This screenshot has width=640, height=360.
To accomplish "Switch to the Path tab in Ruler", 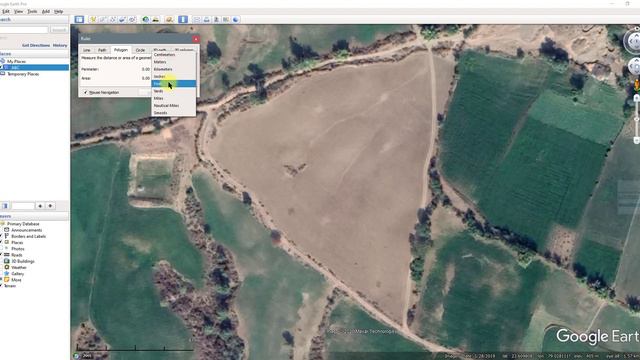I will click(x=102, y=50).
